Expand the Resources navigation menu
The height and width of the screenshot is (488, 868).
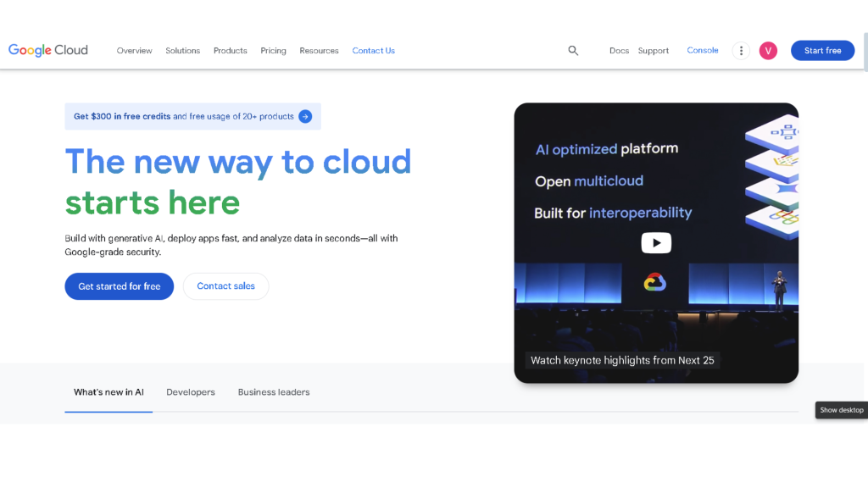[319, 51]
